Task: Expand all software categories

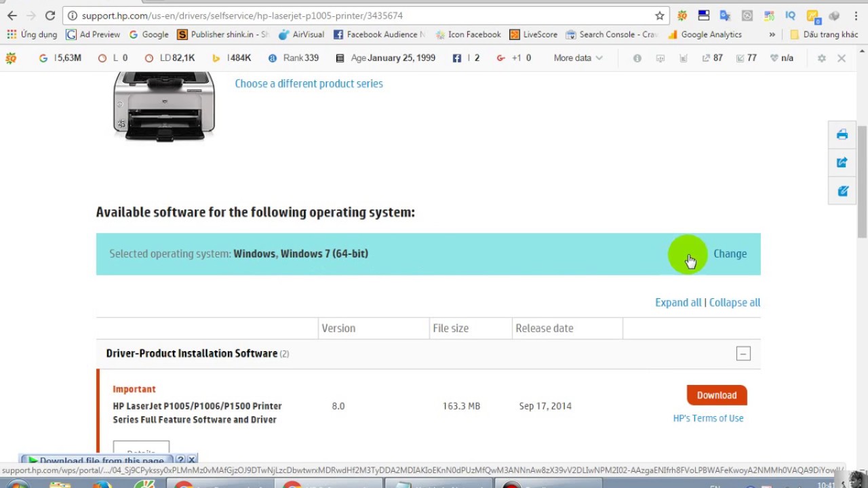Action: [x=678, y=302]
